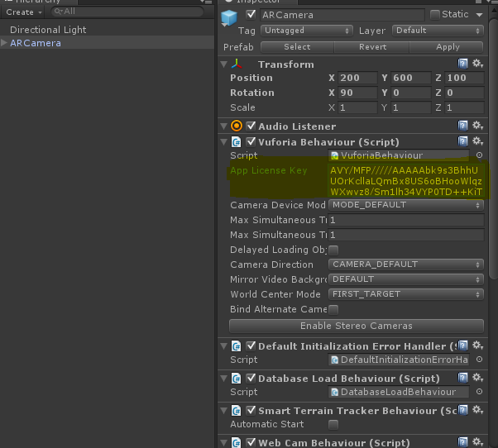Click the Transform axes icon
The width and height of the screenshot is (498, 448).
[x=237, y=64]
